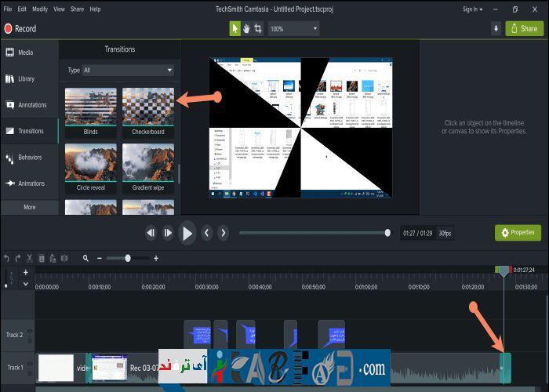Activate the pan hand tool
This screenshot has height=392, width=549.
tap(246, 28)
